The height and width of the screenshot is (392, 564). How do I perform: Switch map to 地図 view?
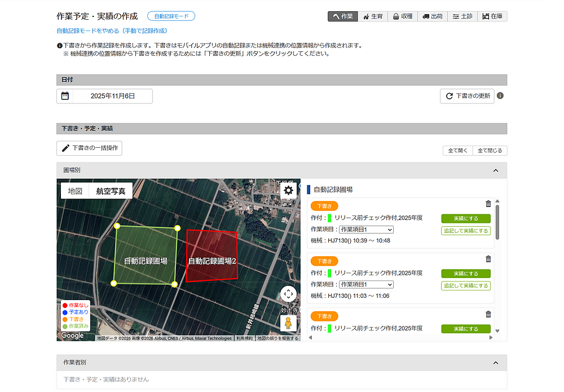[x=75, y=191]
